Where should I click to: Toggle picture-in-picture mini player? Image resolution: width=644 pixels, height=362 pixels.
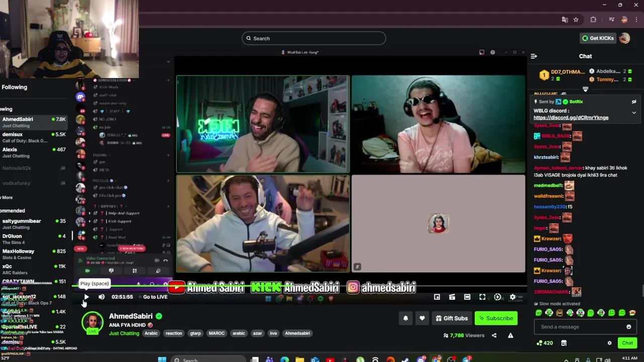pyautogui.click(x=437, y=297)
